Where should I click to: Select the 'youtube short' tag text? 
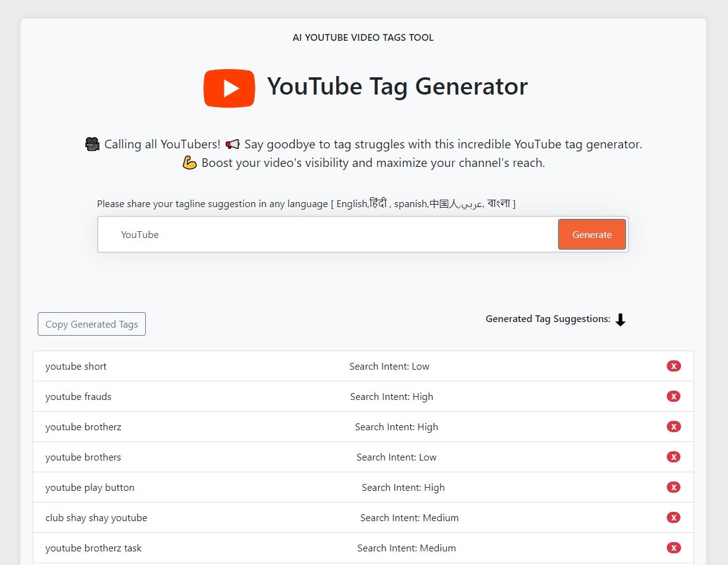click(x=75, y=367)
